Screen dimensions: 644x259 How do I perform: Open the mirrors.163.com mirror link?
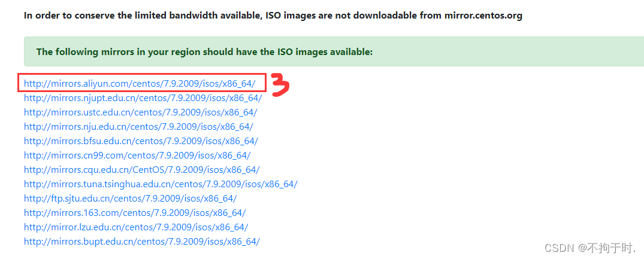click(135, 213)
